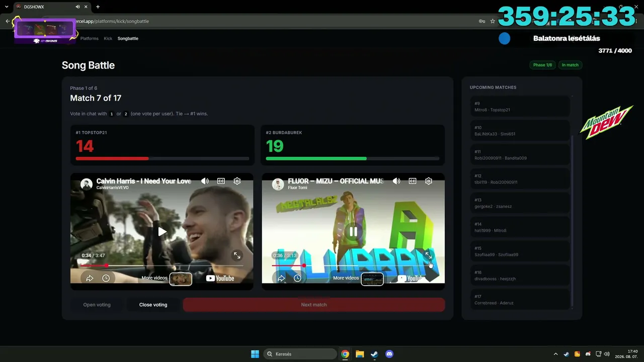The image size is (644, 362).
Task: Expand the browser tab search dropdown
Action: click(6, 7)
